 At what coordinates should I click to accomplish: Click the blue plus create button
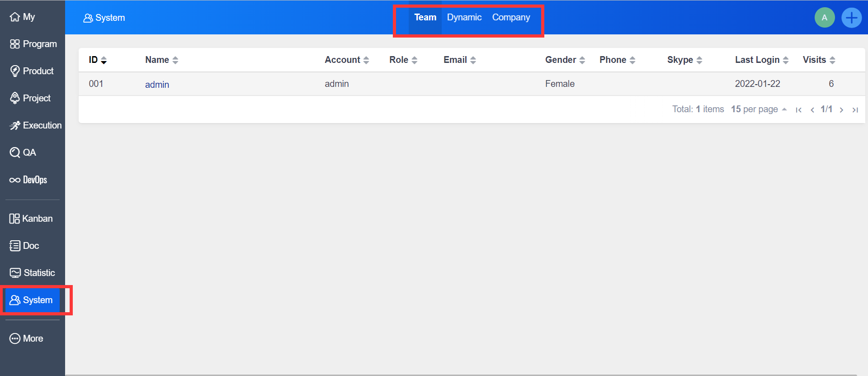click(x=851, y=18)
